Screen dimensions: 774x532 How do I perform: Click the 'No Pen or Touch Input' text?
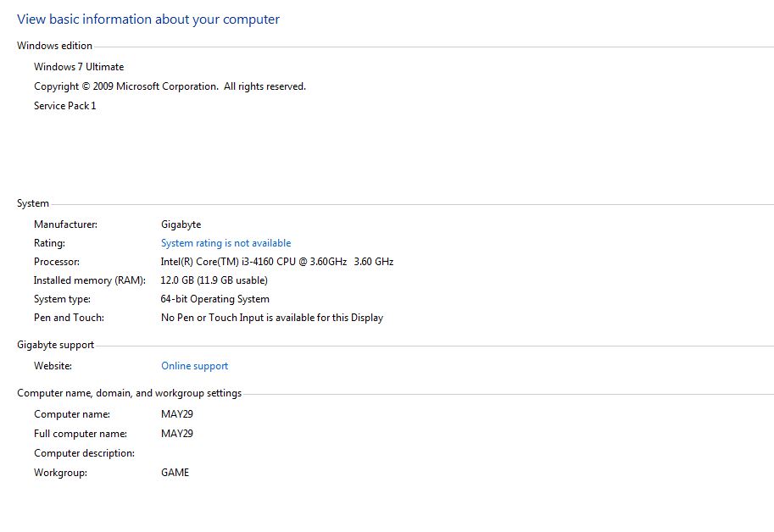271,318
